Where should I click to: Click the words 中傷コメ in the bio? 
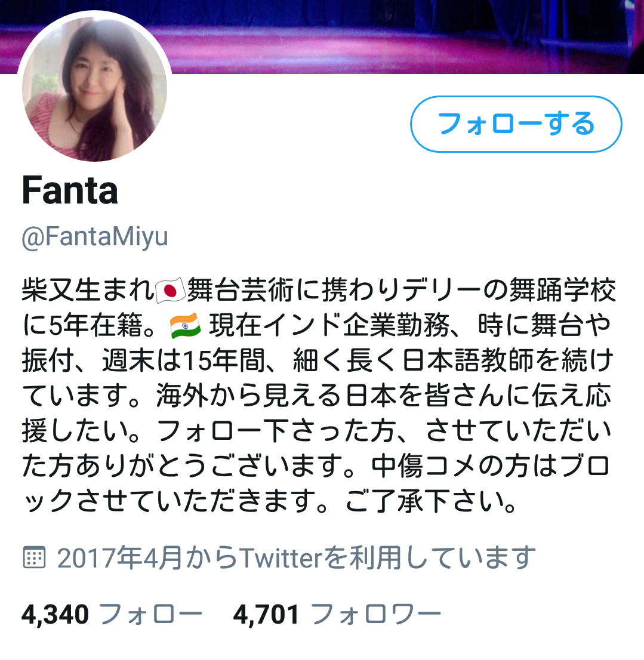pos(425,466)
